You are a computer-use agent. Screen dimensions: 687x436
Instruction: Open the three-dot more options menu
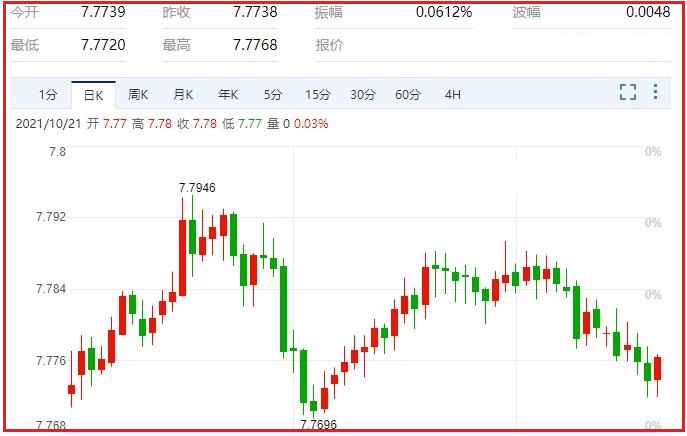coord(655,92)
